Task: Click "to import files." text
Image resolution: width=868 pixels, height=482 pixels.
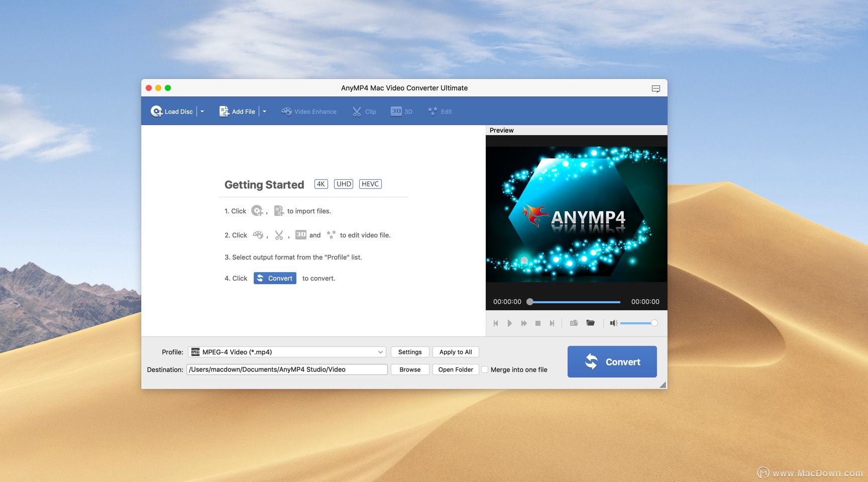Action: 309,211
